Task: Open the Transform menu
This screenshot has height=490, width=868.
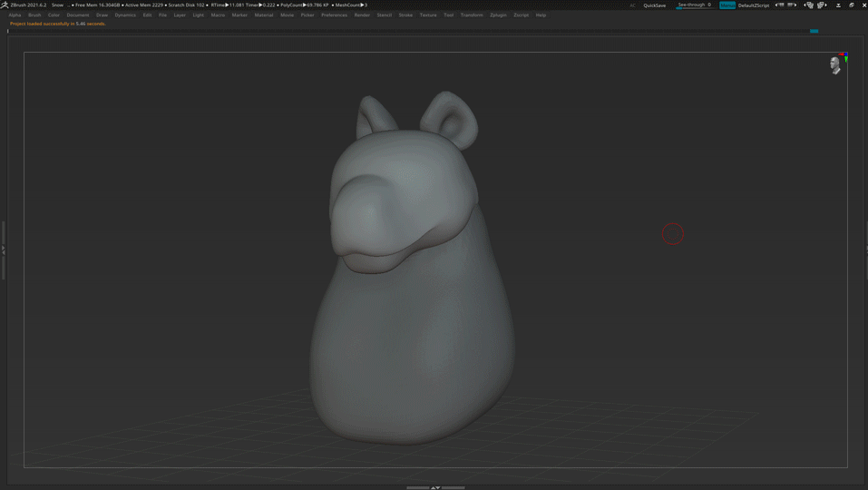Action: pos(472,15)
